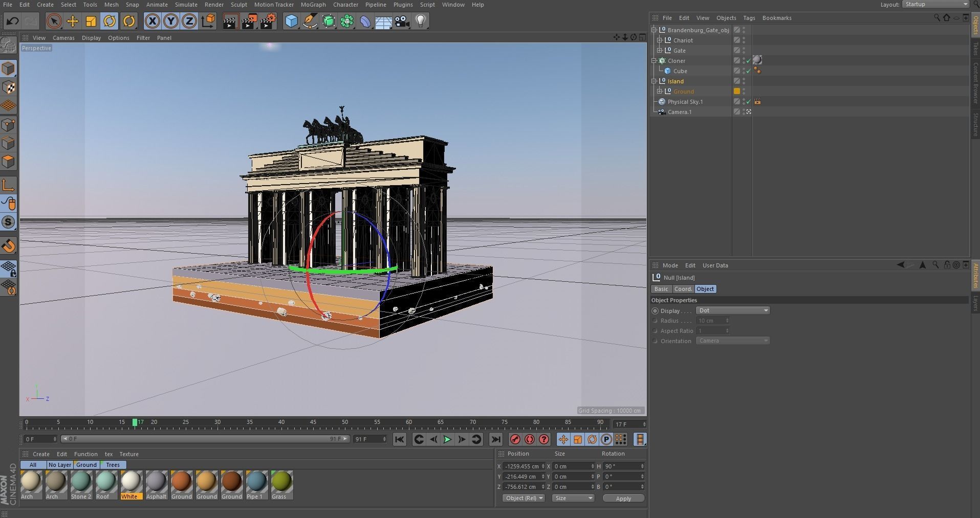
Task: Click the Floor/Environment icon
Action: 384,21
